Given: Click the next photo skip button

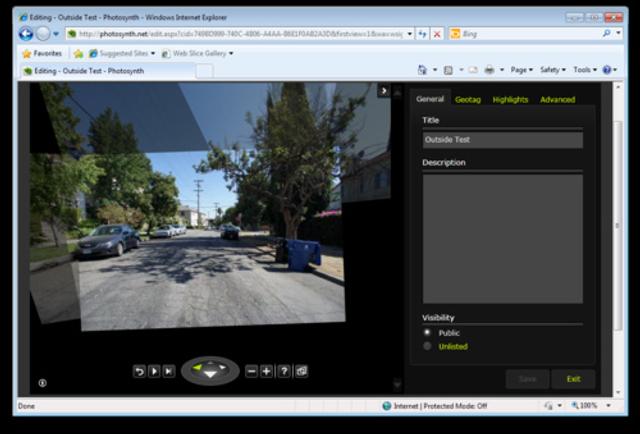Looking at the screenshot, I should [169, 371].
